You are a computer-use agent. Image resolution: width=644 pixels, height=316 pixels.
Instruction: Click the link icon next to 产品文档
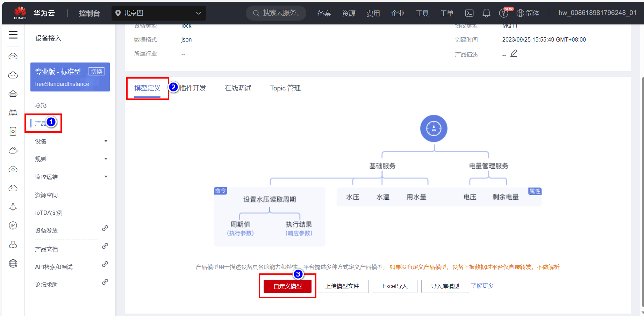click(105, 246)
